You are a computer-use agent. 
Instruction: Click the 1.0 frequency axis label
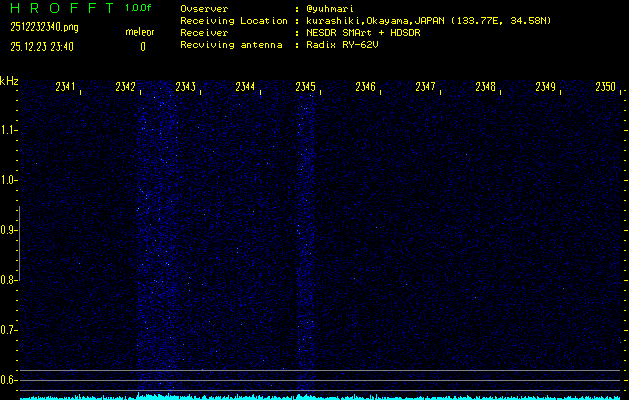click(x=8, y=180)
